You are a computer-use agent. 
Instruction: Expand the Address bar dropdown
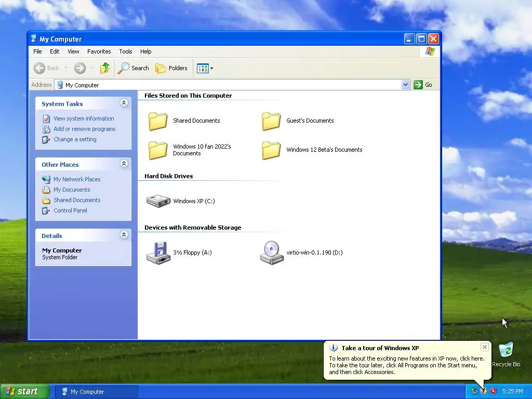click(x=405, y=85)
